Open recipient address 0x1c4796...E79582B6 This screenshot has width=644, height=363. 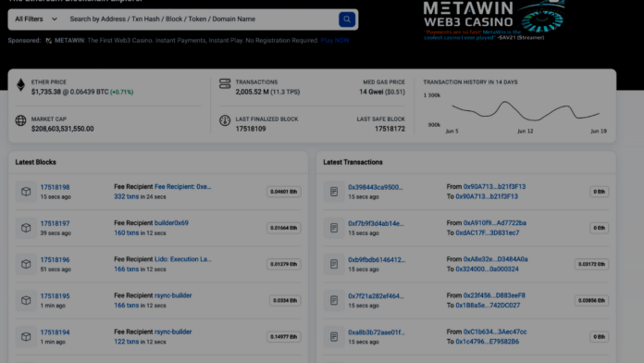coord(487,341)
